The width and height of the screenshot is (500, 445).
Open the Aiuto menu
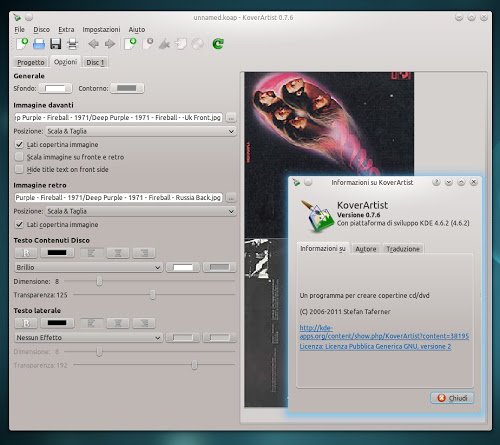click(137, 29)
